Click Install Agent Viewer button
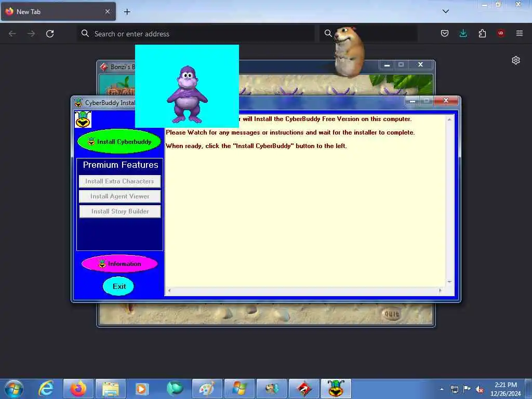Screen dimensions: 532x399 119,196
